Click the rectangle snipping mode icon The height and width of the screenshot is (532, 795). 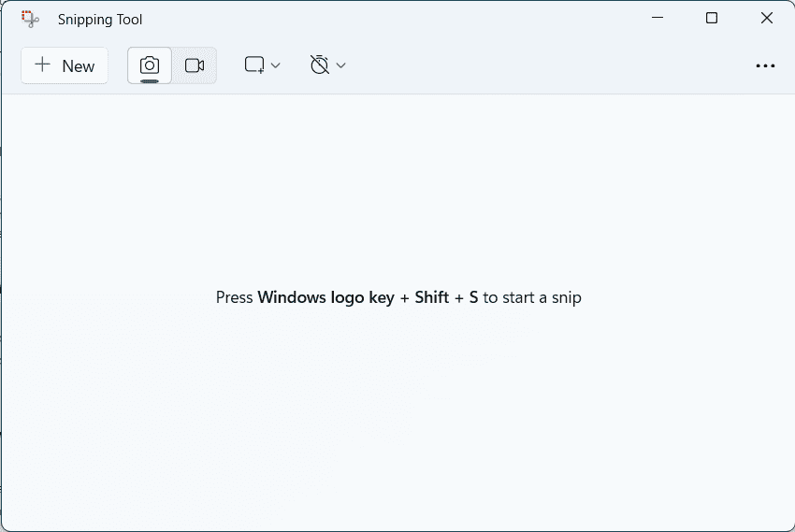coord(253,65)
